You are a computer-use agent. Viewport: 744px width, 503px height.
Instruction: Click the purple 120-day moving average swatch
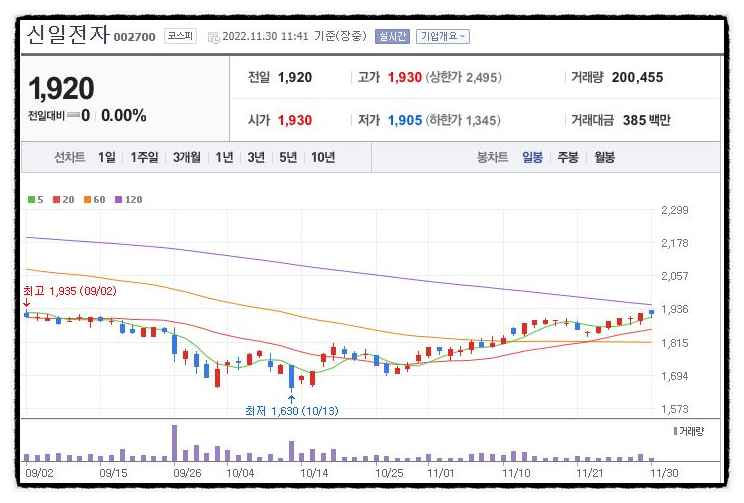[x=119, y=199]
